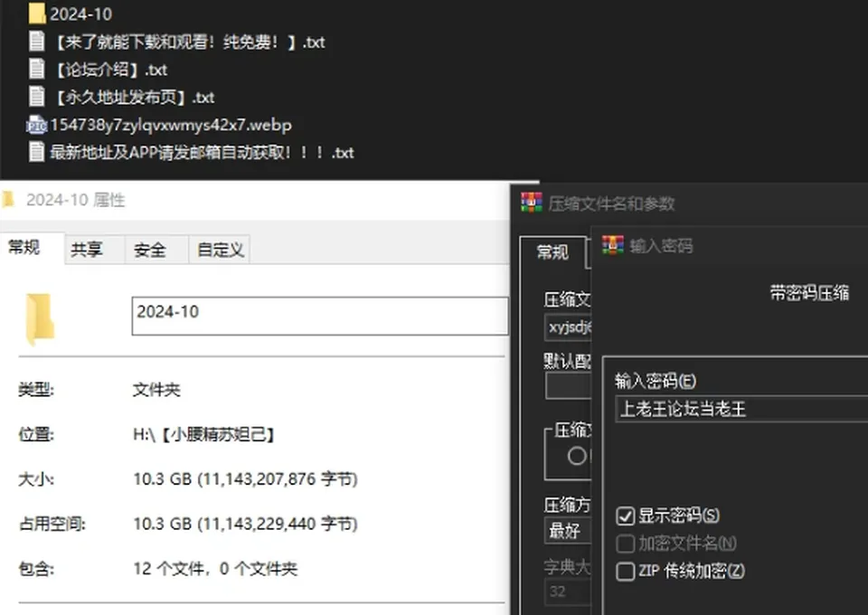Click the large folder icon in properties dialog
This screenshot has height=615, width=868.
[40, 319]
